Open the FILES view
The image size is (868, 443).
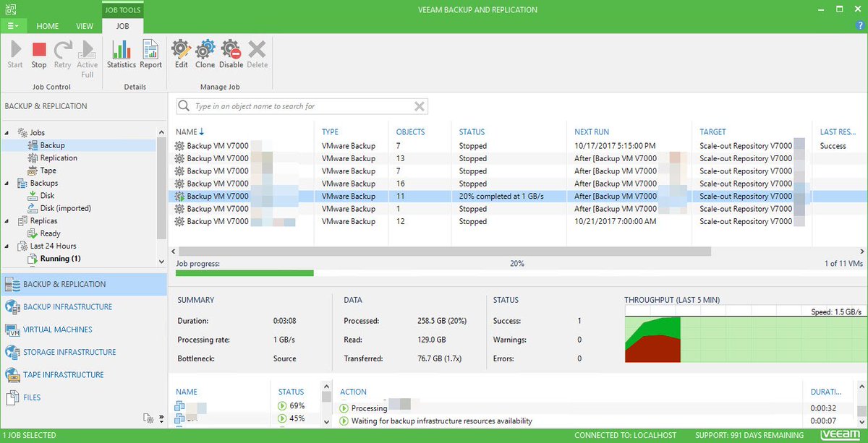tap(83, 397)
